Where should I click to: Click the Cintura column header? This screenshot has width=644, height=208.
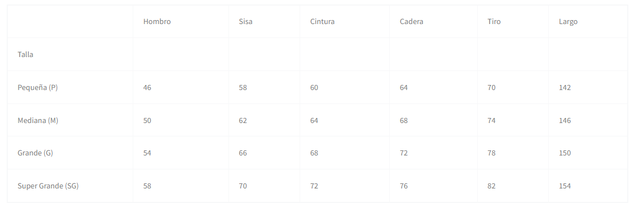(323, 22)
